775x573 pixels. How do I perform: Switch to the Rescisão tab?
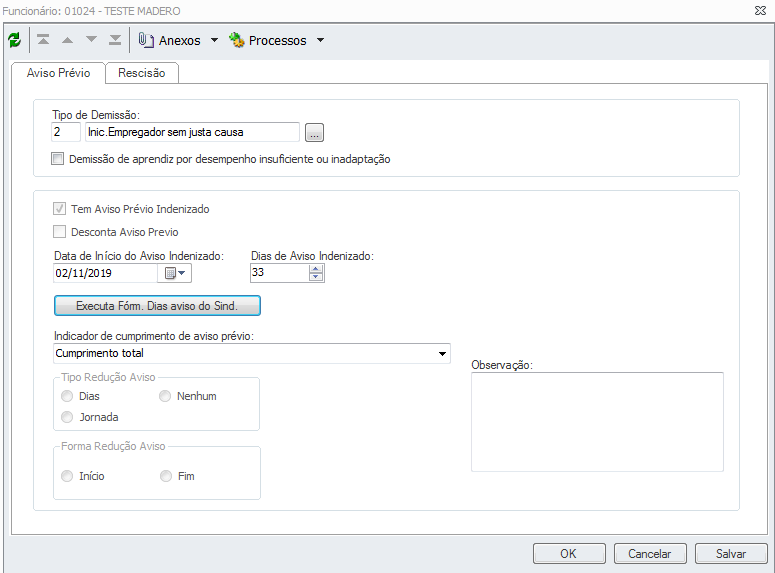142,73
